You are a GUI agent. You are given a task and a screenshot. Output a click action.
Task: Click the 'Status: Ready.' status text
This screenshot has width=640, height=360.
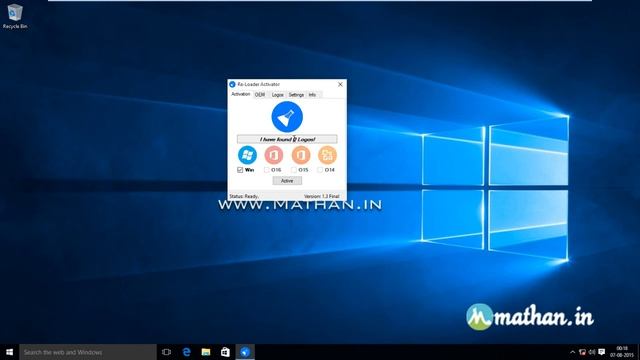point(244,196)
